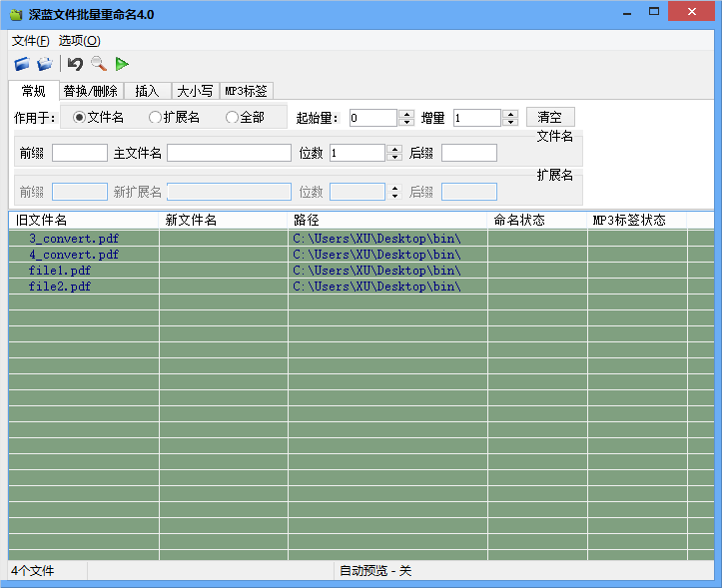Click the undo arrow icon
The height and width of the screenshot is (588, 722).
click(75, 64)
